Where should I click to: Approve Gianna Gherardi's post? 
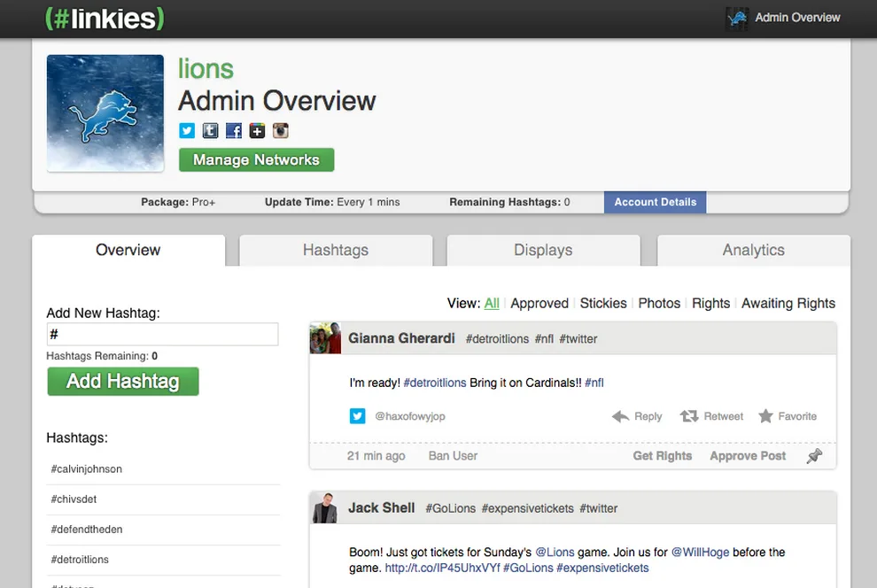[x=748, y=455]
